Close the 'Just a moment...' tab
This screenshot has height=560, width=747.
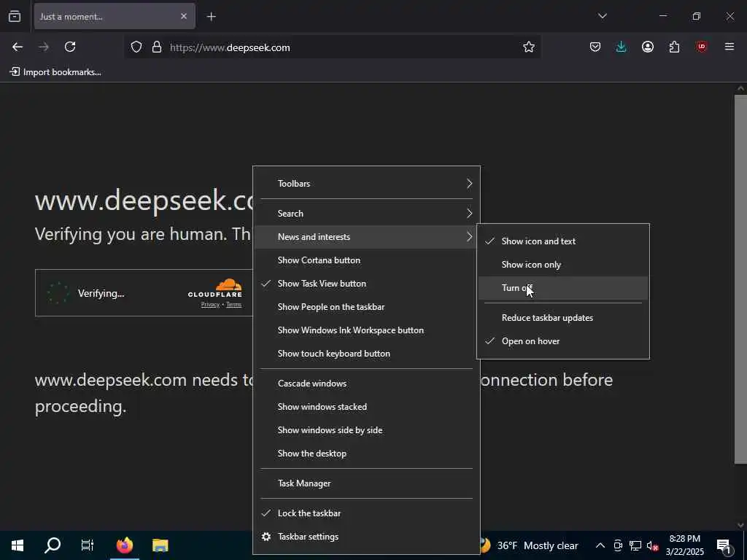[x=184, y=16]
